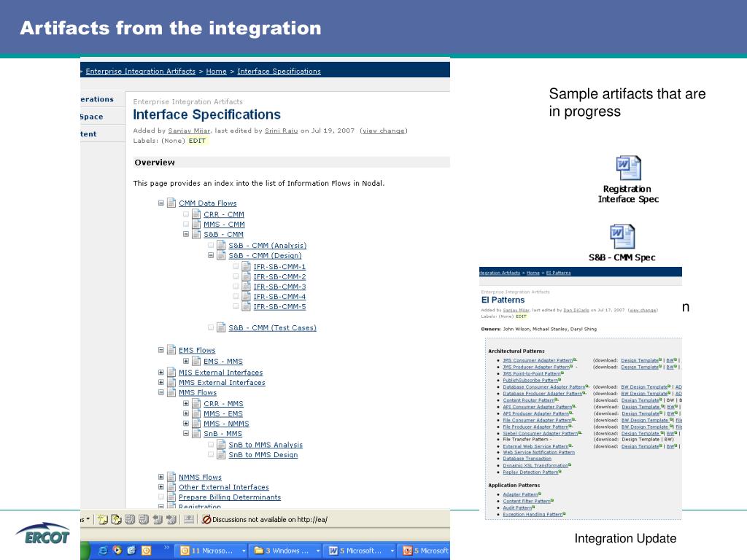Viewport: 747px width, 560px height.
Task: Open the Siebel Consumer Adapter Pattern link
Action: [x=541, y=434]
